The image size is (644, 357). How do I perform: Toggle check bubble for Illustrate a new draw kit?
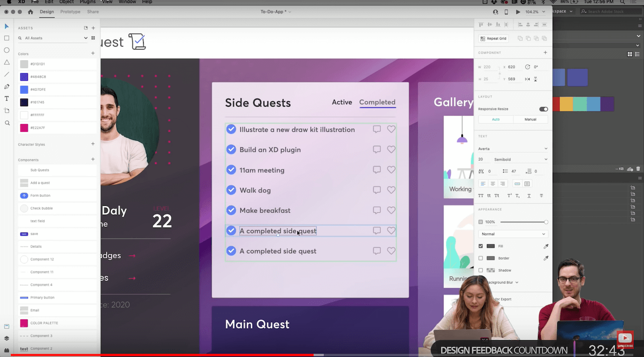point(231,129)
